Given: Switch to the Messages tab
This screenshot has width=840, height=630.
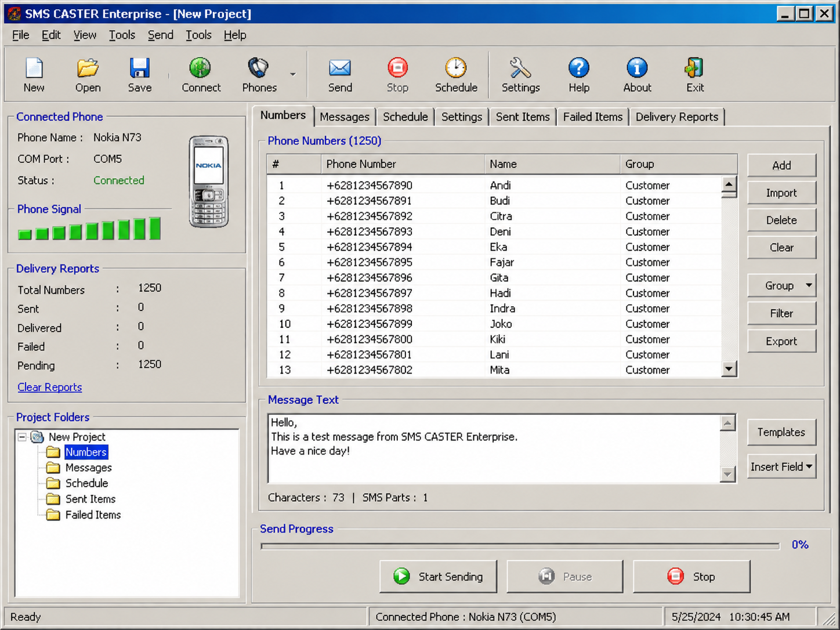Looking at the screenshot, I should tap(345, 117).
